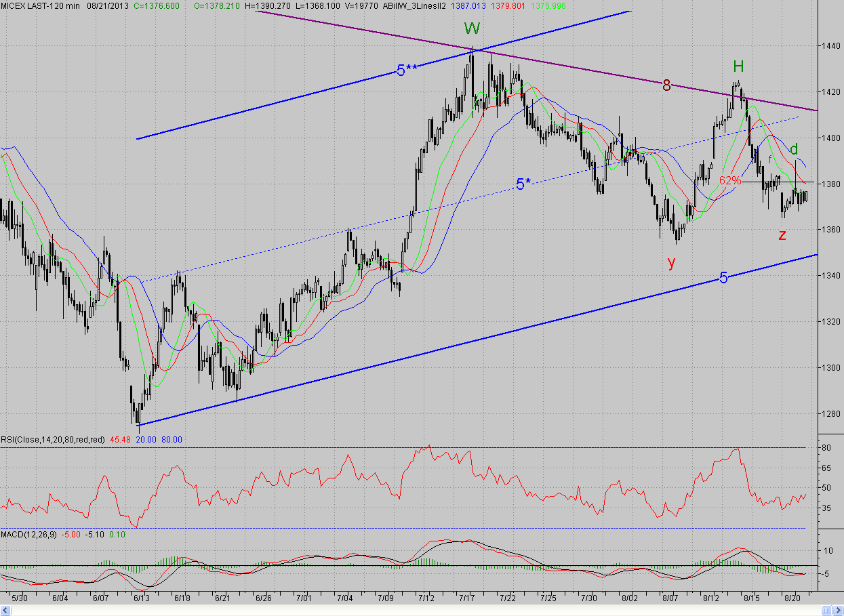Image resolution: width=844 pixels, height=616 pixels.
Task: Click the left scroll arrow of chart scrollbar
Action: tap(5, 611)
